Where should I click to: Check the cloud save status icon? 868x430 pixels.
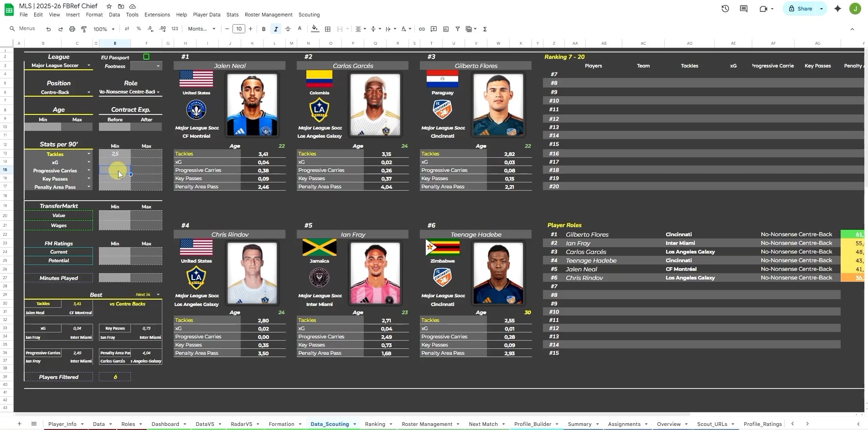pos(133,6)
